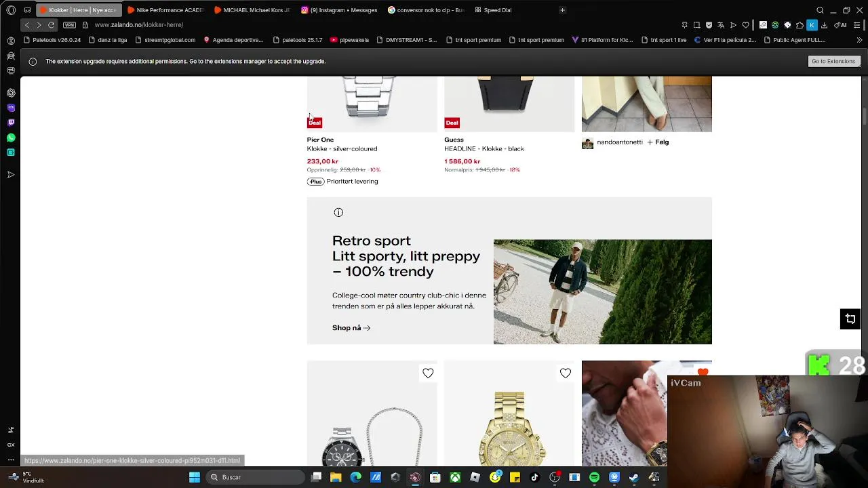The height and width of the screenshot is (488, 868).
Task: Open the Windows Start menu
Action: click(x=195, y=477)
